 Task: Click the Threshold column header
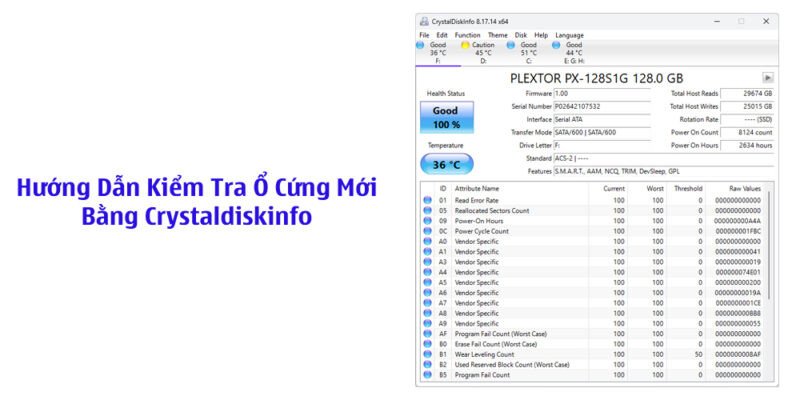[686, 188]
